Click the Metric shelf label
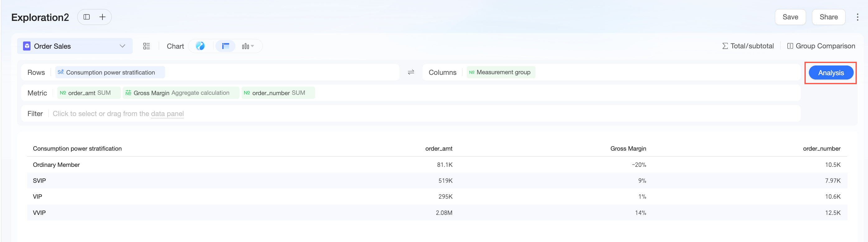 37,93
